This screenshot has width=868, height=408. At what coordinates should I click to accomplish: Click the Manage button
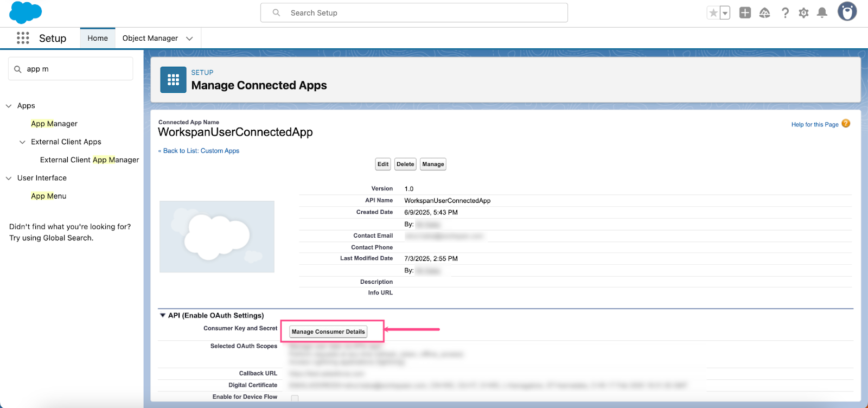click(x=433, y=164)
